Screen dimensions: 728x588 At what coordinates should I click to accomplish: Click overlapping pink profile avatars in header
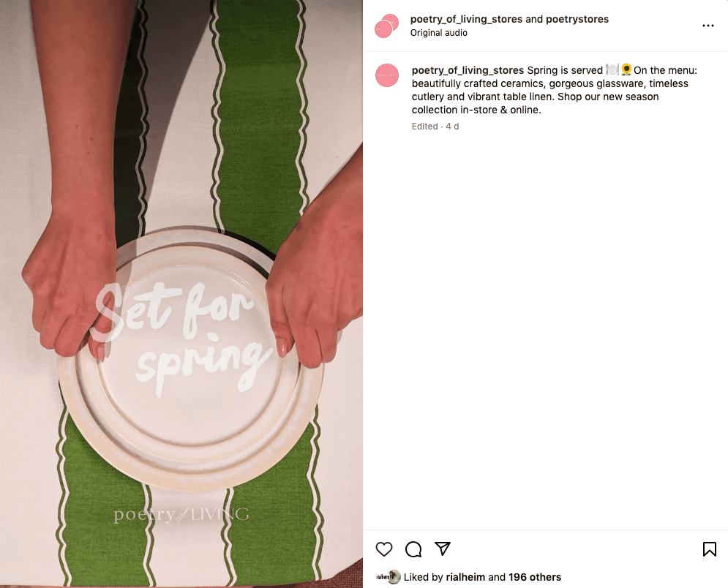[x=387, y=26]
